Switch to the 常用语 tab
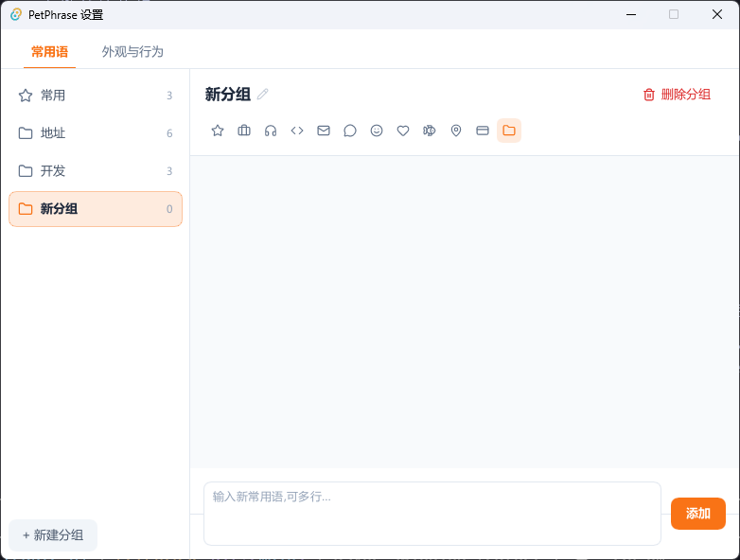This screenshot has height=560, width=740. [x=49, y=51]
